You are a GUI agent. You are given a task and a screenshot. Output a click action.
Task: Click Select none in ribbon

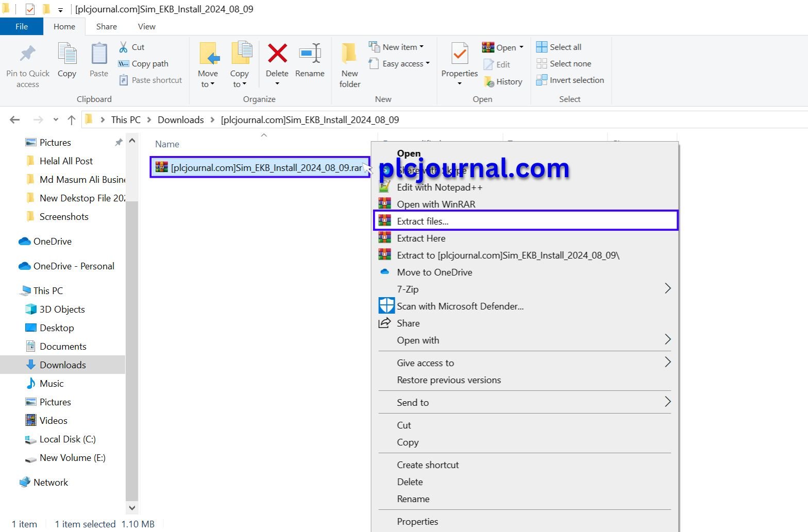(x=564, y=64)
